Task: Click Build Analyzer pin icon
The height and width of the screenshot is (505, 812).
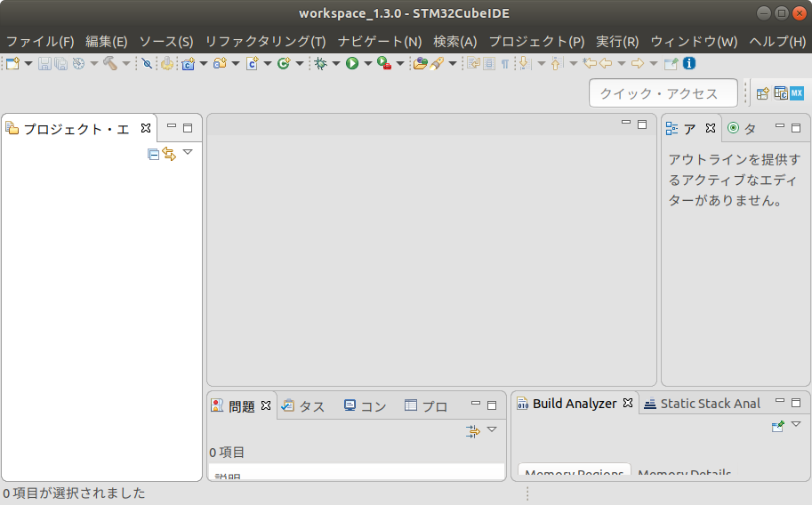Action: tap(778, 426)
